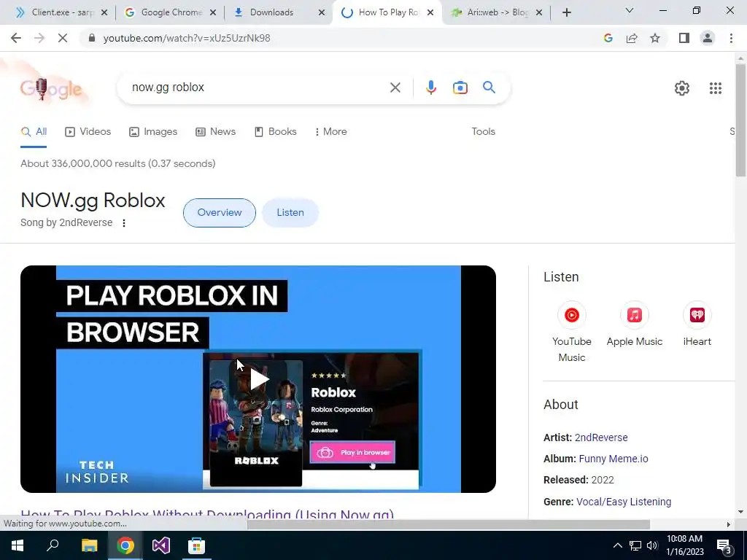Viewport: 747px width, 560px height.
Task: Select the Books results filter
Action: pyautogui.click(x=275, y=132)
